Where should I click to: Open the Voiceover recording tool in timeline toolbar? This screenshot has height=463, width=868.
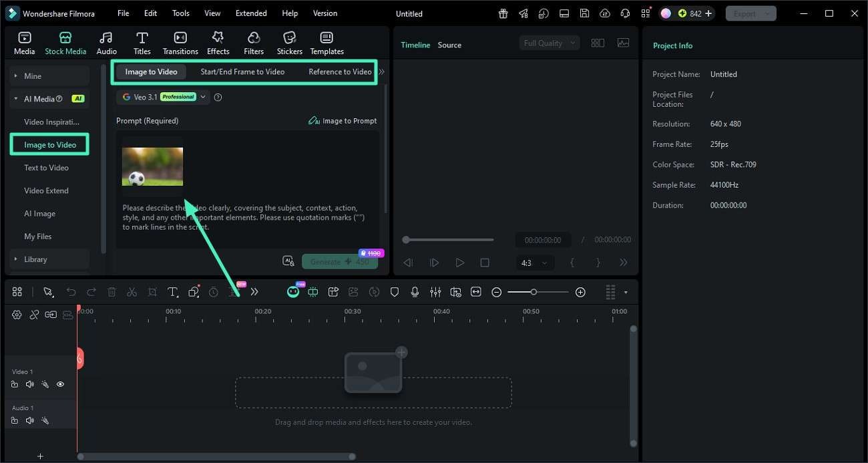415,292
